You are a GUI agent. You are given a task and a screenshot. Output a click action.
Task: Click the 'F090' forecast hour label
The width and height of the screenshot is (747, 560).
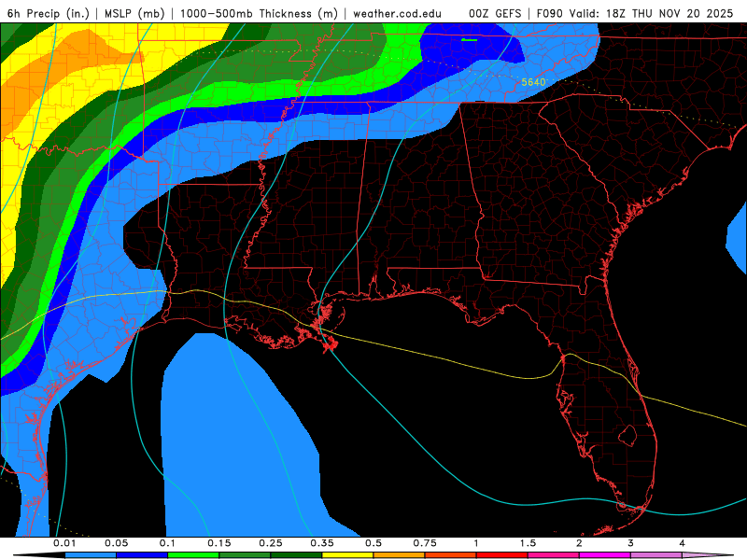[x=550, y=13]
